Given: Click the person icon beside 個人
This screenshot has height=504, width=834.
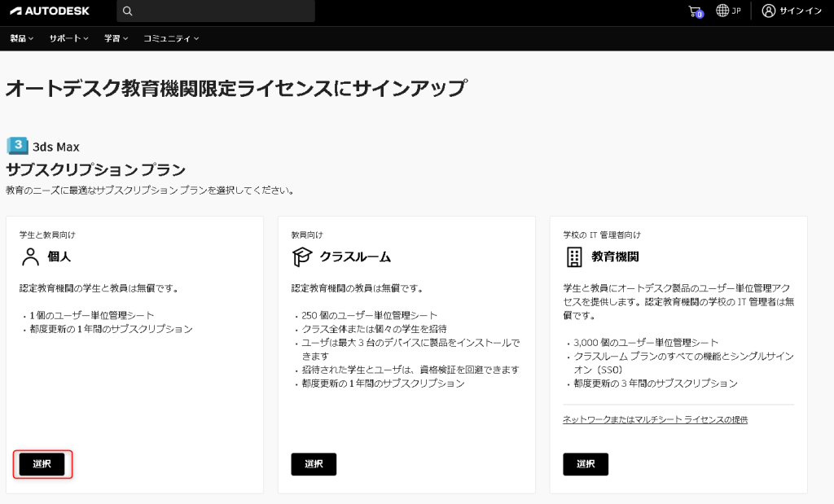Looking at the screenshot, I should [x=31, y=257].
